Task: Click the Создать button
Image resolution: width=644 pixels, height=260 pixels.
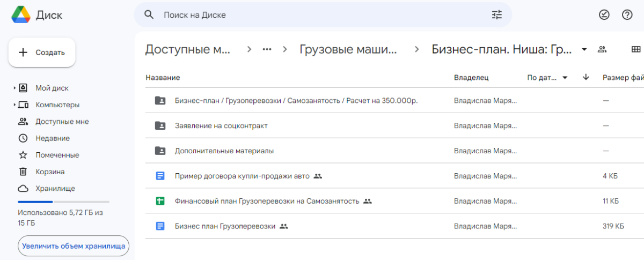Action: point(42,53)
